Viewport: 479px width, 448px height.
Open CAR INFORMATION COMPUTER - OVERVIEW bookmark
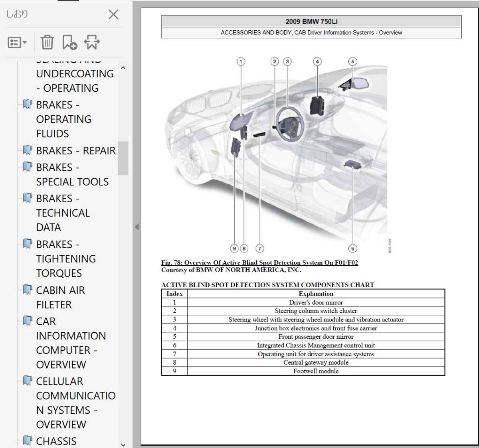click(x=71, y=343)
